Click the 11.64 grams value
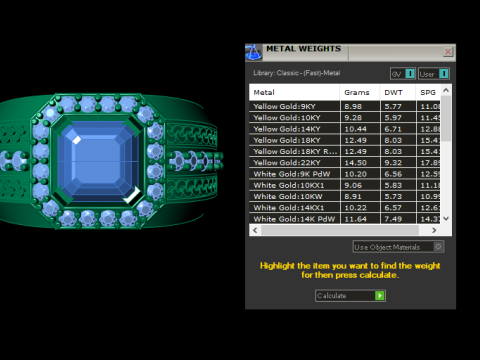The height and width of the screenshot is (360, 480). coord(355,219)
